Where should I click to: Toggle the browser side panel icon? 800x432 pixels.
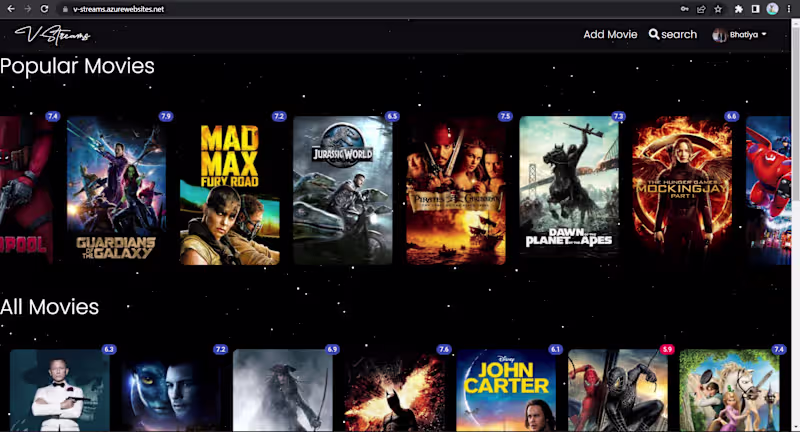(756, 9)
